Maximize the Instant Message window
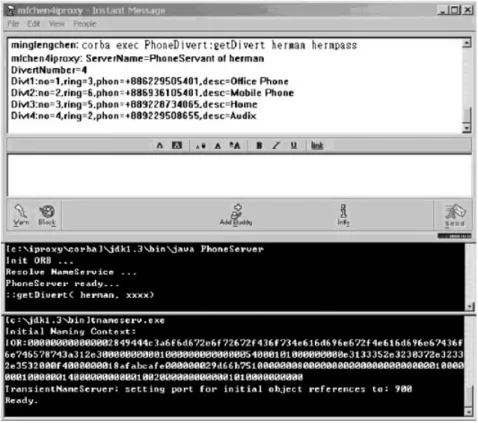The width and height of the screenshot is (478, 423). (x=454, y=10)
